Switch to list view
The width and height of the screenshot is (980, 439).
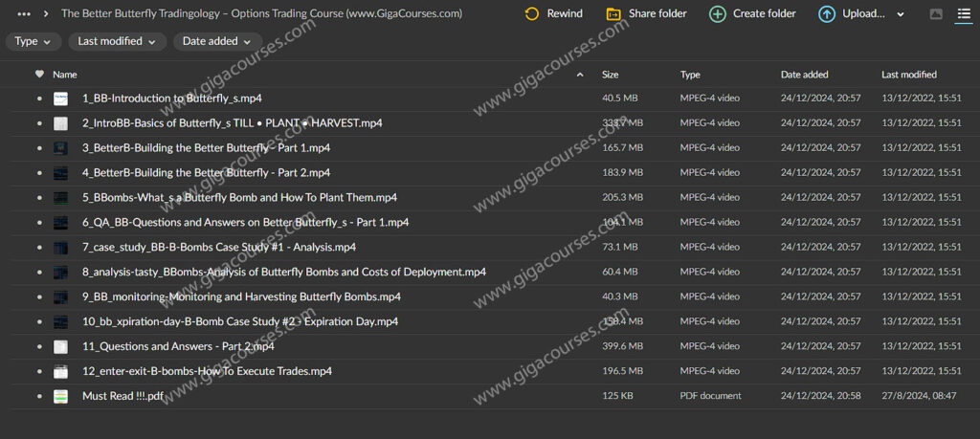(964, 14)
